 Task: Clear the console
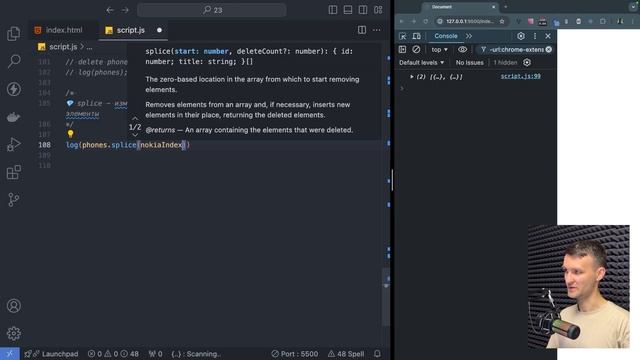(416, 49)
